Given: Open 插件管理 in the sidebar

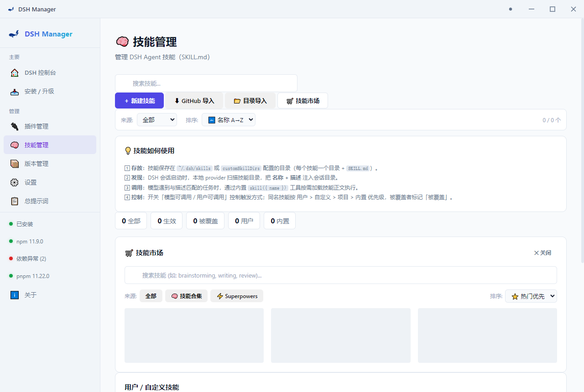Looking at the screenshot, I should tap(50, 126).
